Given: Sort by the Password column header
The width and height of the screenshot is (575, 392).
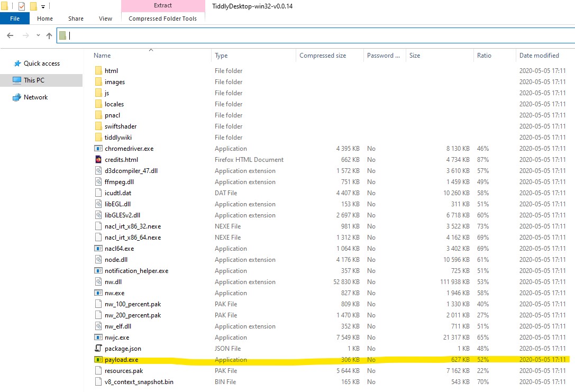Looking at the screenshot, I should click(x=385, y=56).
